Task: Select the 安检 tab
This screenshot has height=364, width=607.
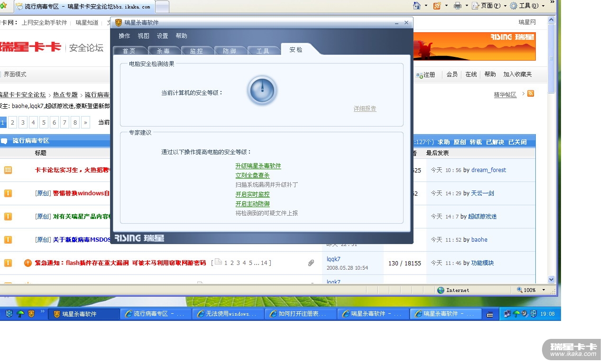Action: [x=296, y=49]
